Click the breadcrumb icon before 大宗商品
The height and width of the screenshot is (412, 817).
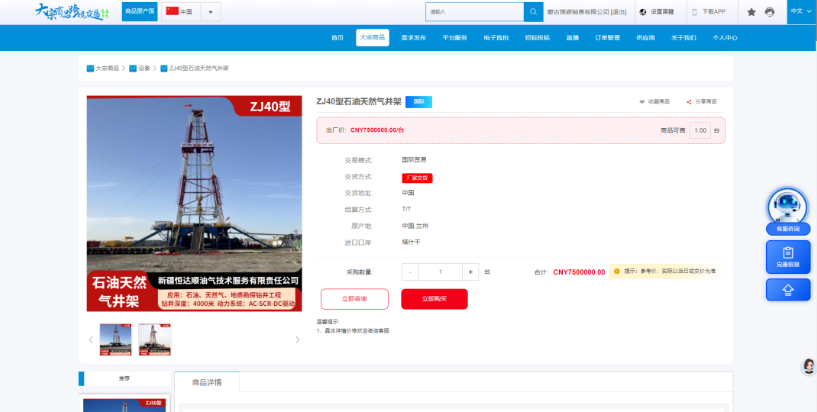click(x=90, y=68)
